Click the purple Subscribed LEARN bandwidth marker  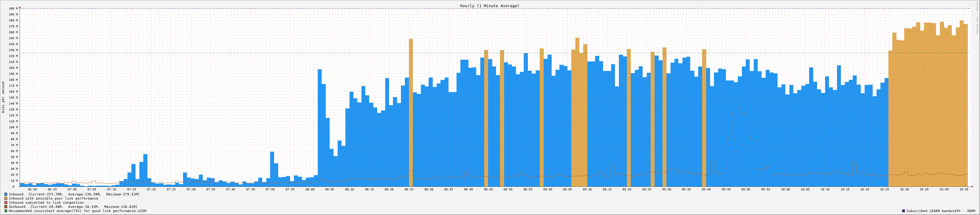(x=903, y=211)
